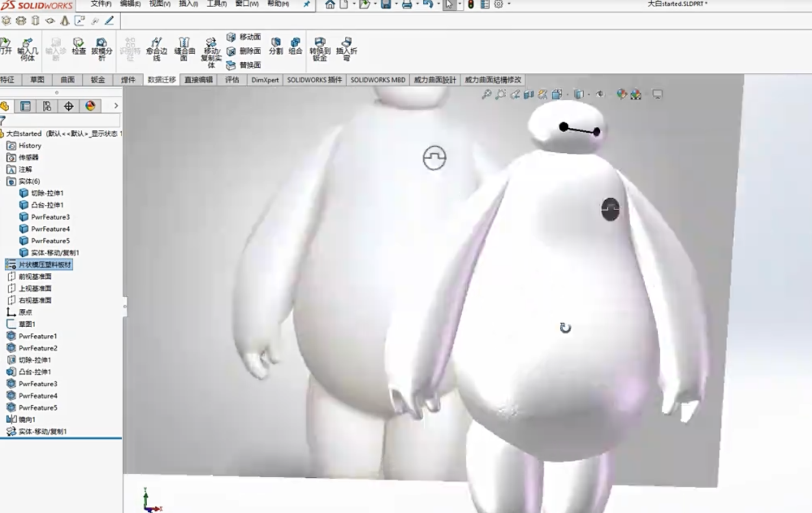Switch to the 直接编辑 direct editing tab
The height and width of the screenshot is (513, 812).
(199, 80)
